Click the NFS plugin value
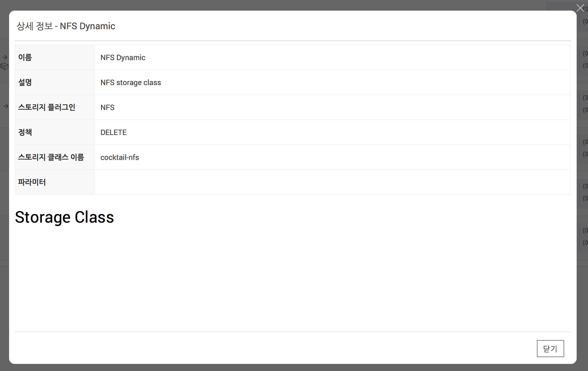The image size is (588, 371). pos(107,107)
